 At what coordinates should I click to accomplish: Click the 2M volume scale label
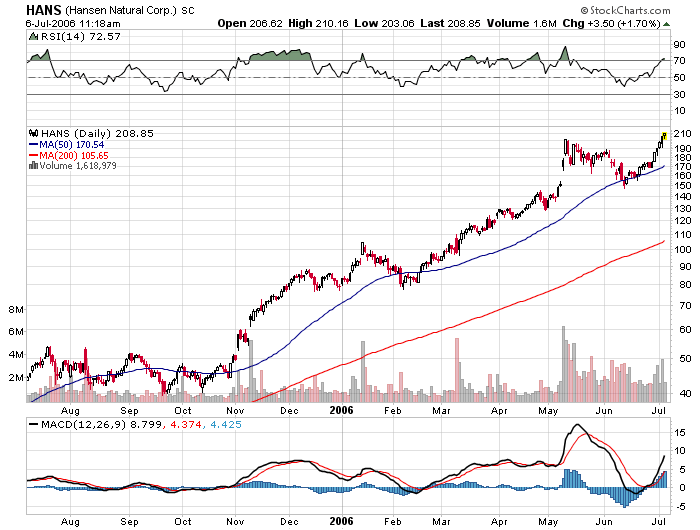16,378
